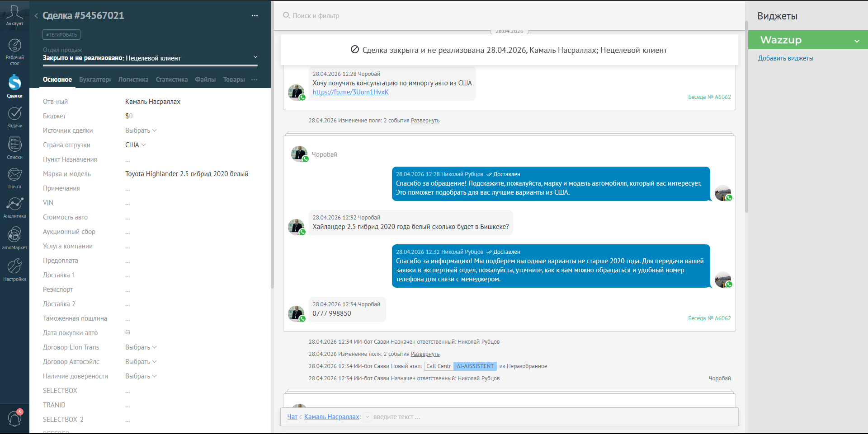The image size is (868, 434).
Task: Open Наличие доверености Выбрать dropdown
Action: pos(141,376)
